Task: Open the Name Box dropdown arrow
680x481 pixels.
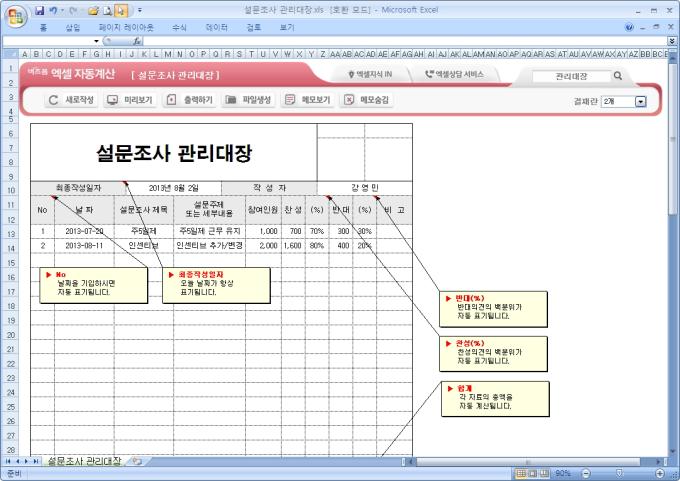Action: [x=96, y=41]
